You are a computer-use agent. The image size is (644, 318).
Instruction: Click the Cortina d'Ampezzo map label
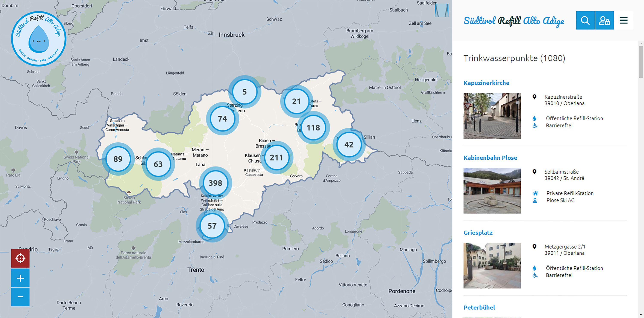point(331,178)
